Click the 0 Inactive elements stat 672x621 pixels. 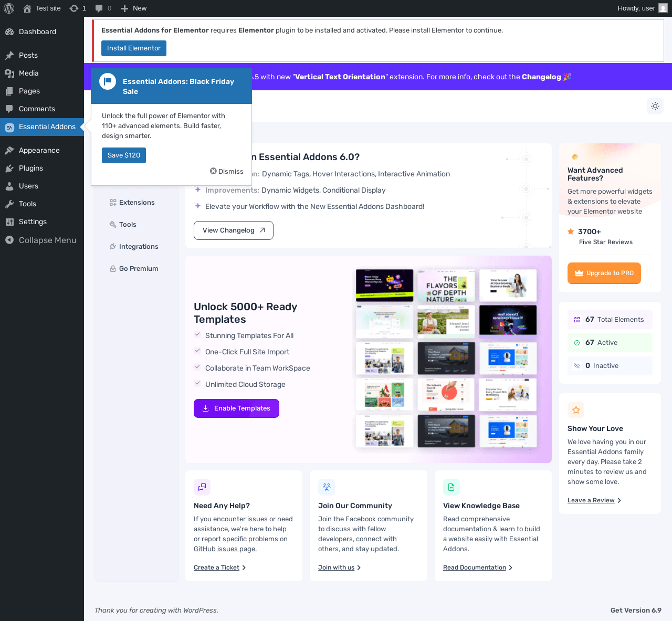click(x=610, y=366)
